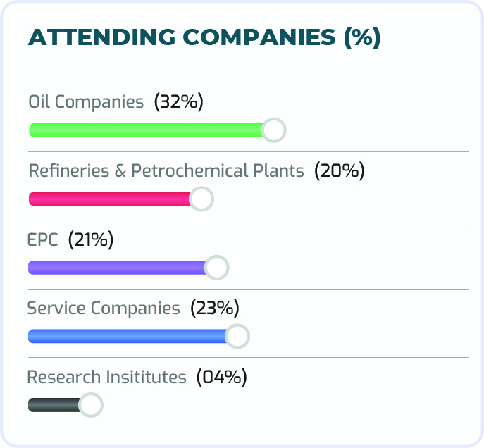Image resolution: width=484 pixels, height=448 pixels.
Task: Select the Oil Companies label
Action: click(86, 102)
